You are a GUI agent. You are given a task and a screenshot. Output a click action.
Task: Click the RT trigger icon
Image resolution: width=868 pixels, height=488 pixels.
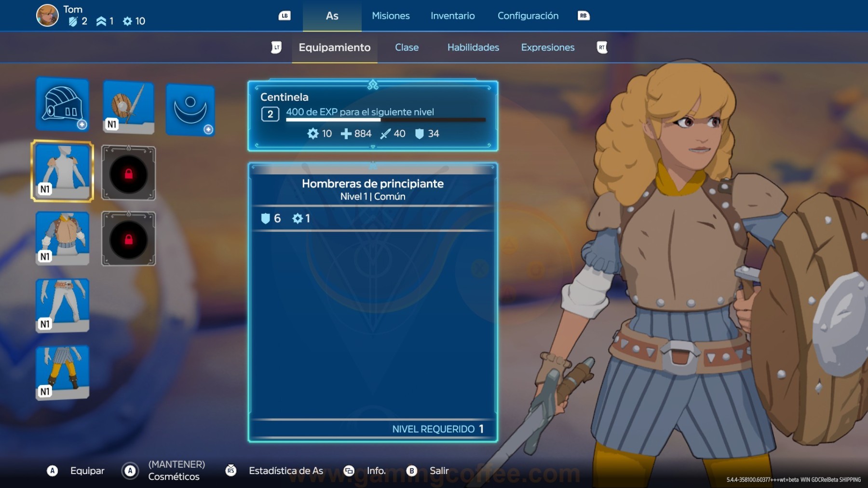(x=602, y=47)
